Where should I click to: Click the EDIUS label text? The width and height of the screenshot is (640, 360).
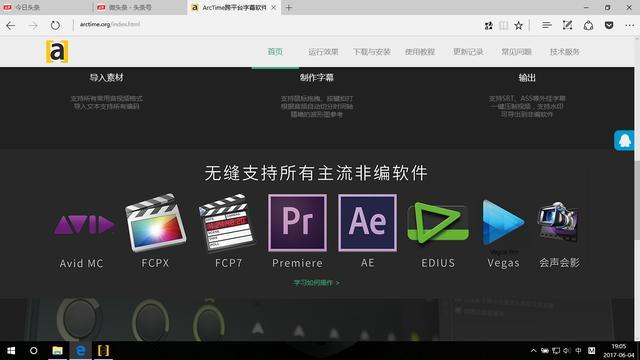click(438, 263)
